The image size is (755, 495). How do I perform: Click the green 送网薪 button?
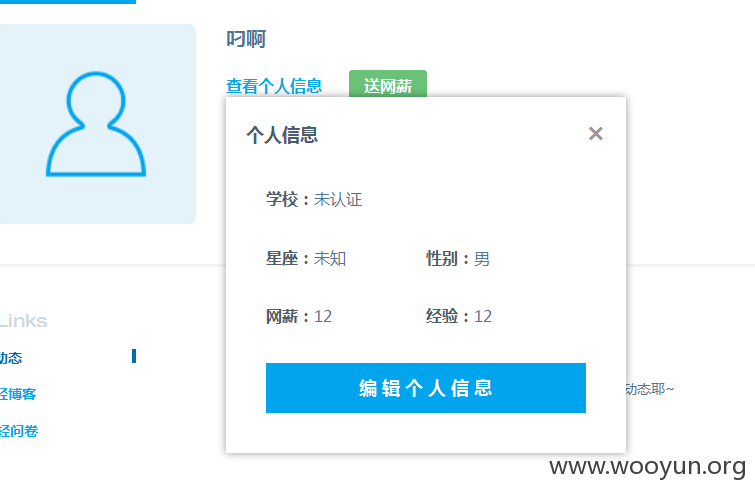[x=388, y=85]
